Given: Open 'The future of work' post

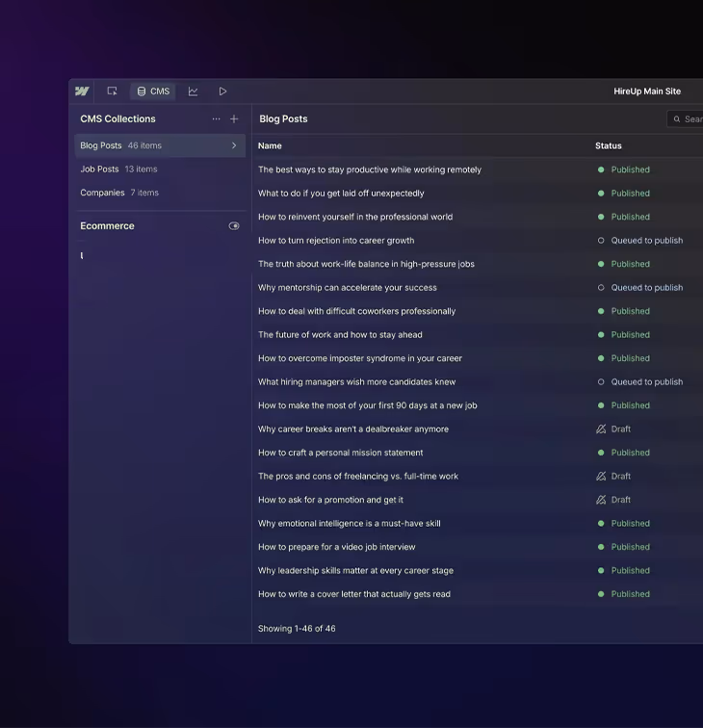Looking at the screenshot, I should pyautogui.click(x=340, y=335).
